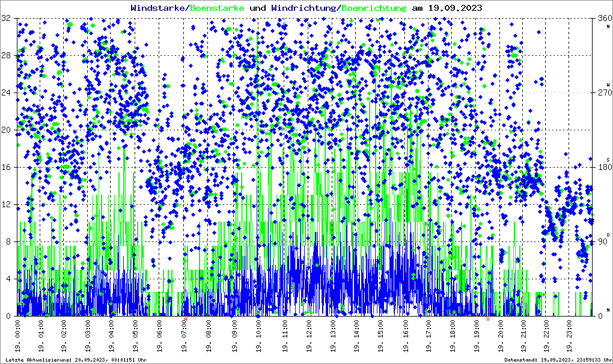Click the "20" wind speed axis label
This screenshot has height=364, width=613.
6,130
